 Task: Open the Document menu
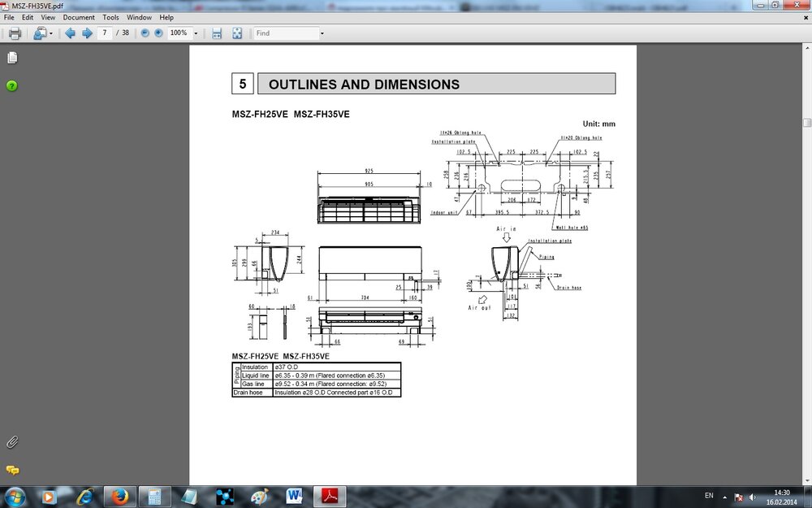pyautogui.click(x=79, y=17)
